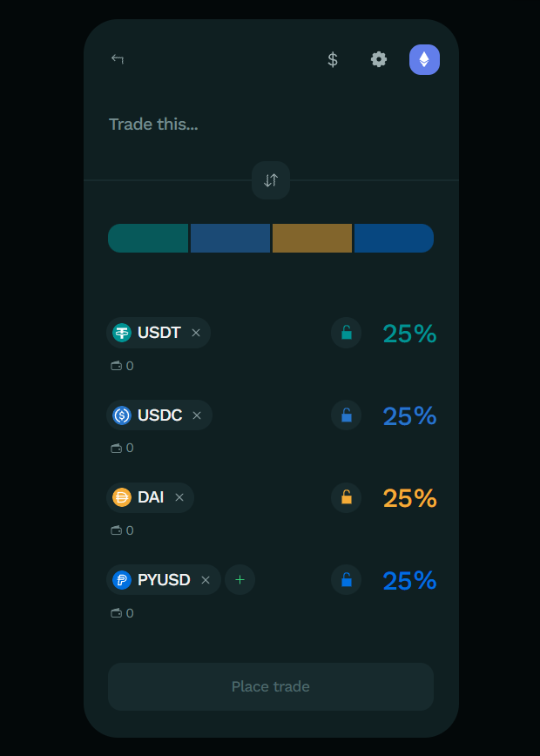Click the Place trade button
The image size is (540, 756).
pos(271,686)
